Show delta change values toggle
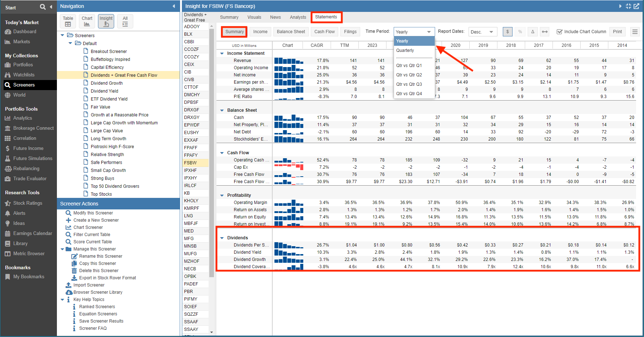The height and width of the screenshot is (337, 644). pyautogui.click(x=533, y=32)
